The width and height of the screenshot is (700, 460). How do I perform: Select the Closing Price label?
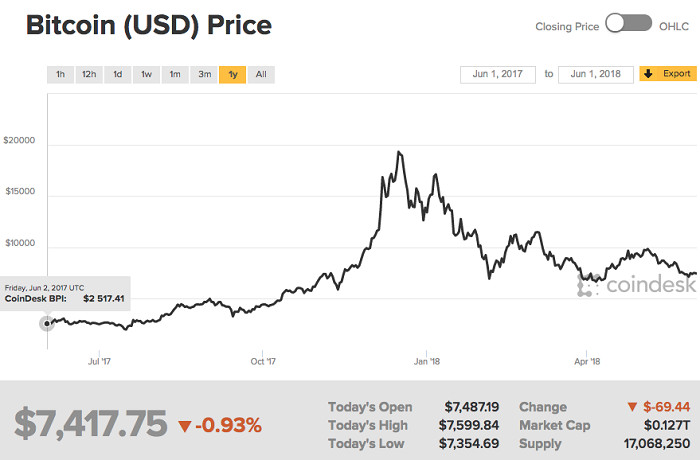pyautogui.click(x=567, y=27)
